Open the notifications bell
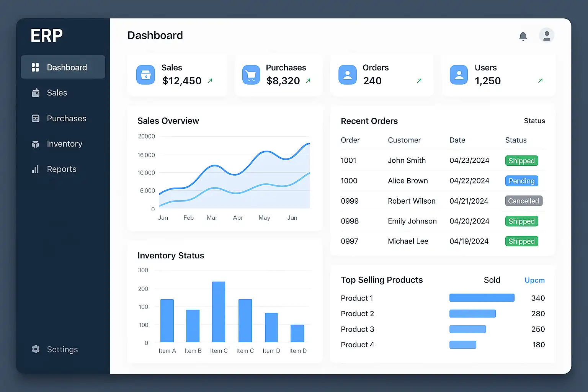 523,36
